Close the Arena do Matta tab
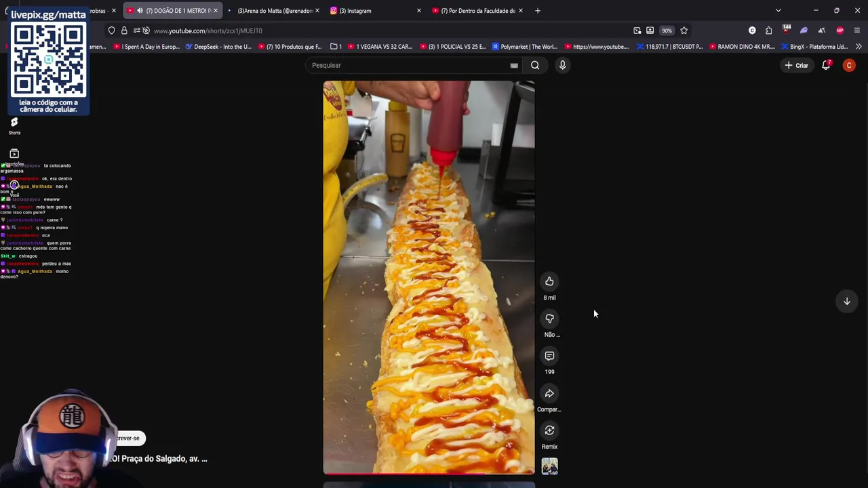 tap(317, 11)
